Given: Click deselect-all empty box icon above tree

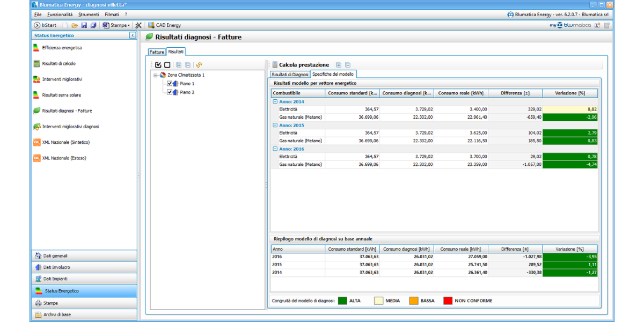Looking at the screenshot, I should pos(167,65).
